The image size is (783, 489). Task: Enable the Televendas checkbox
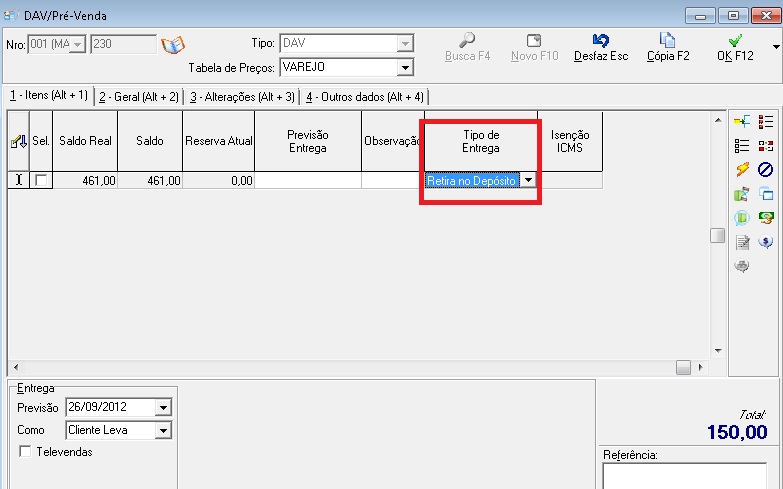pyautogui.click(x=25, y=452)
